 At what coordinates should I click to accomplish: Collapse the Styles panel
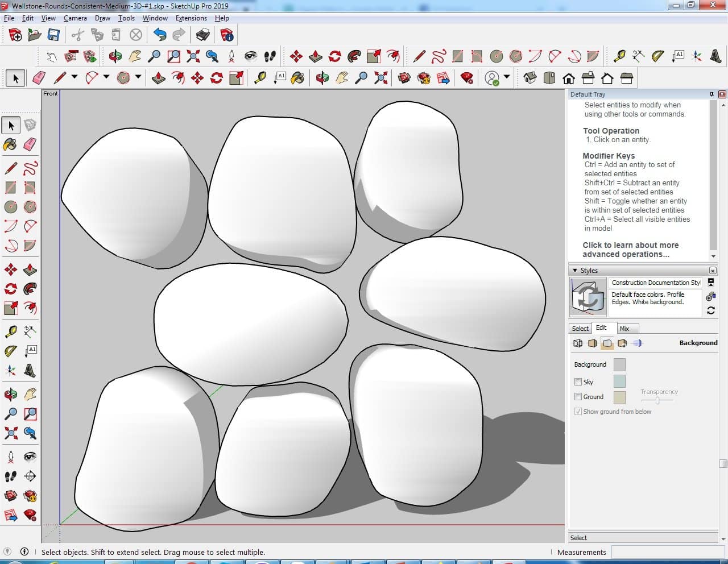tap(575, 271)
